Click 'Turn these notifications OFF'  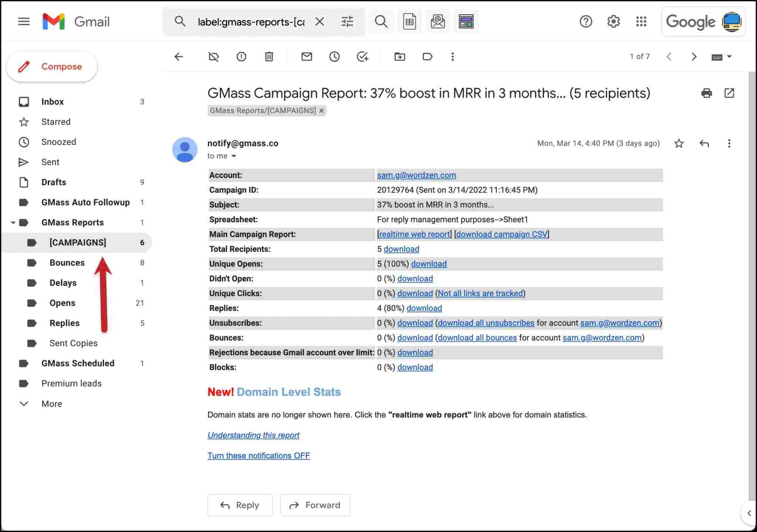pos(258,455)
